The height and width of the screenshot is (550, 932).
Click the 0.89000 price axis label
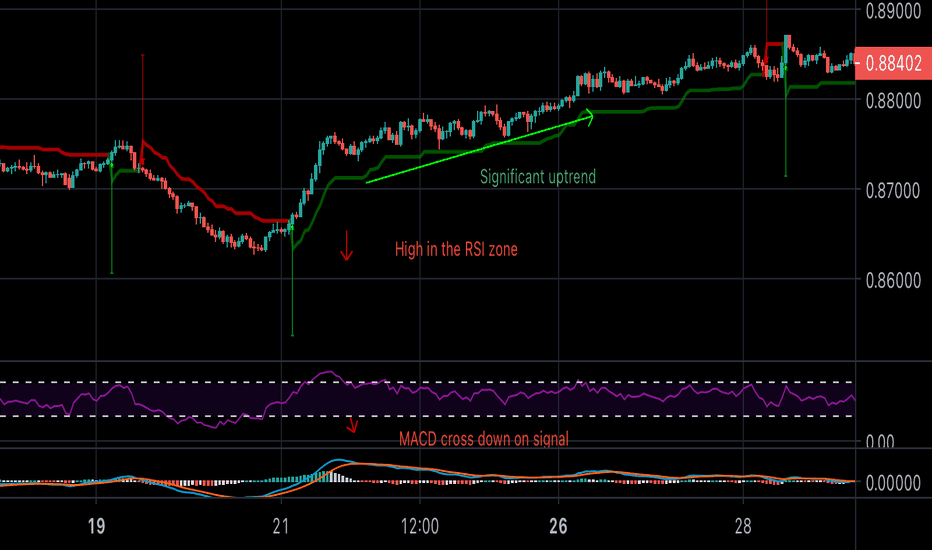(893, 11)
